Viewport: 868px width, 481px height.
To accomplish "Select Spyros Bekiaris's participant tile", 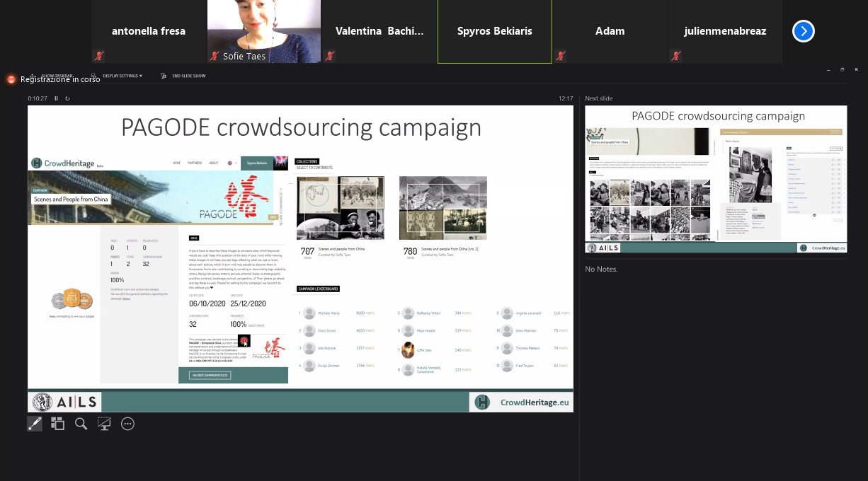I will 495,32.
